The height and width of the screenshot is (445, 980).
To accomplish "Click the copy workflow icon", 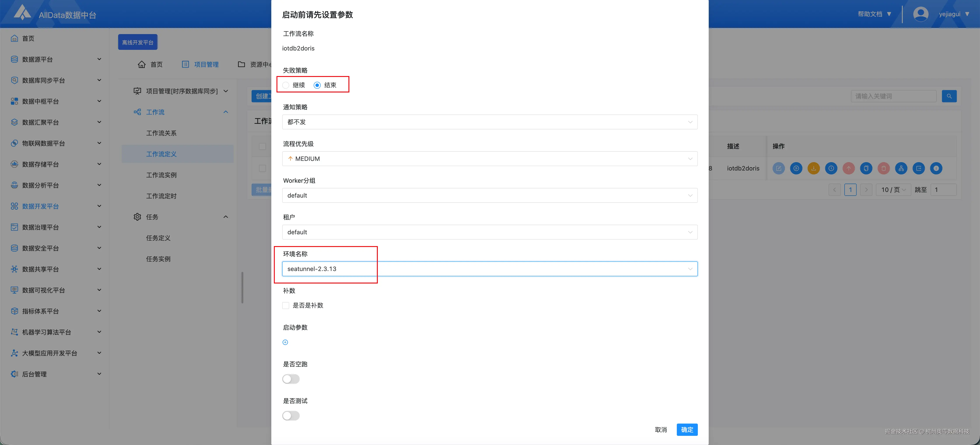I will [866, 168].
